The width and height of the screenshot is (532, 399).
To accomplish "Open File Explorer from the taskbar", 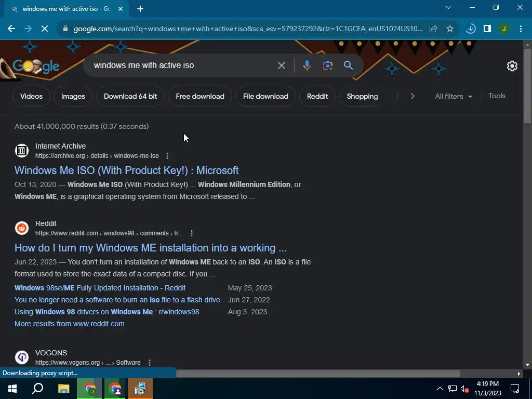I will (x=64, y=389).
